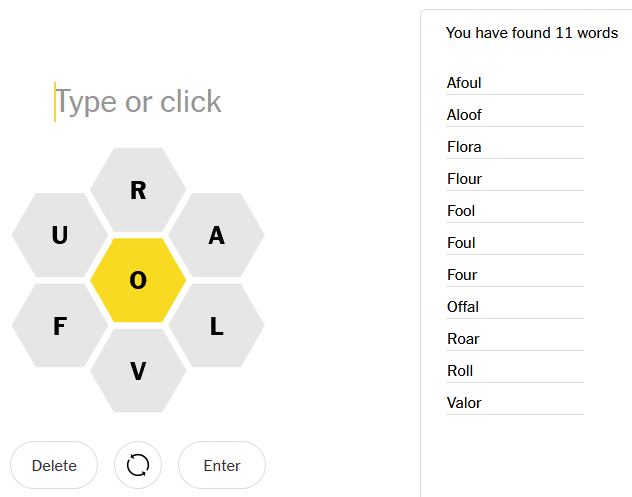Select the word Flora in list
632x497 pixels.
pyautogui.click(x=464, y=147)
